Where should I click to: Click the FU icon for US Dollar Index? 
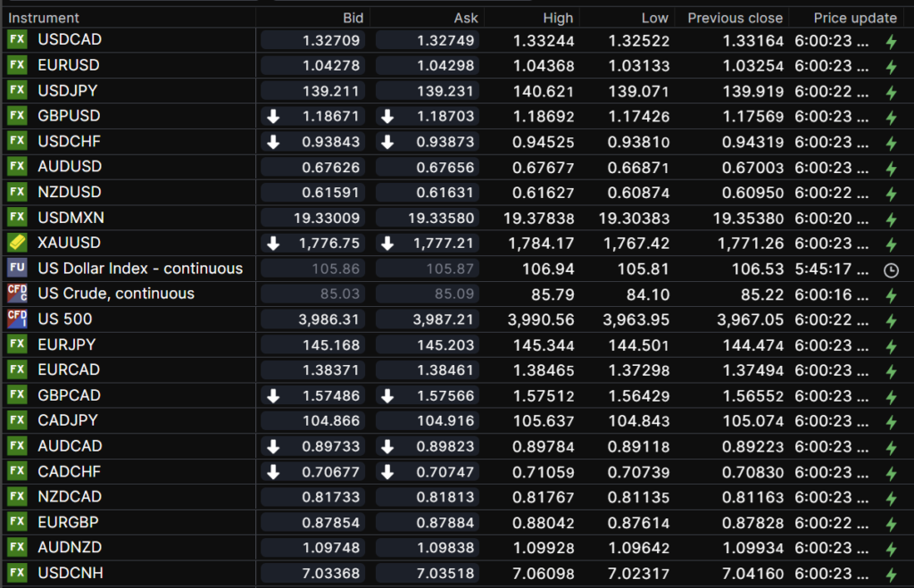[x=17, y=269]
